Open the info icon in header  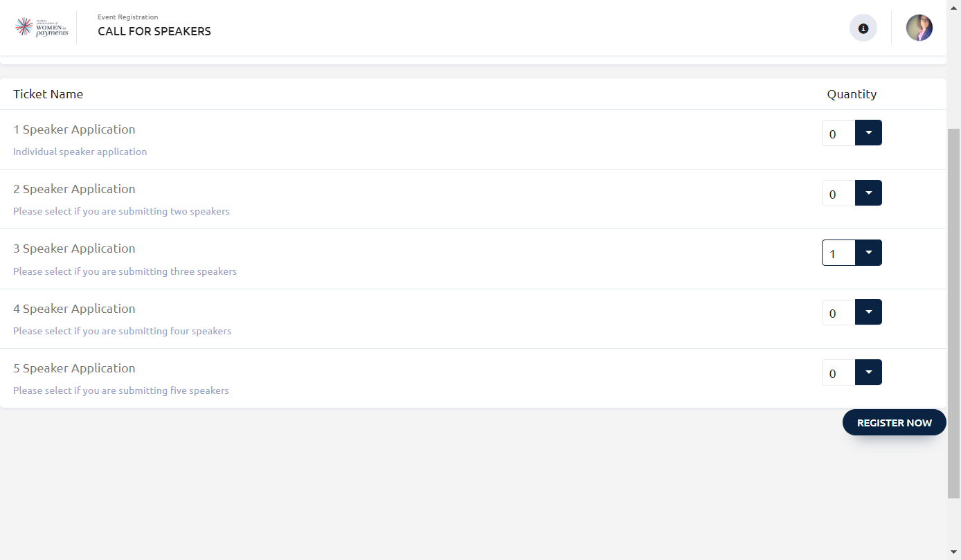tap(863, 28)
